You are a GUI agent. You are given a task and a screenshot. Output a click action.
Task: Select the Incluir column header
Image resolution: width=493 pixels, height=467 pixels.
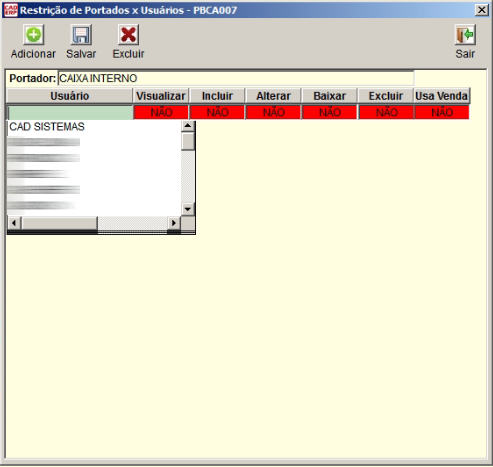tap(217, 96)
